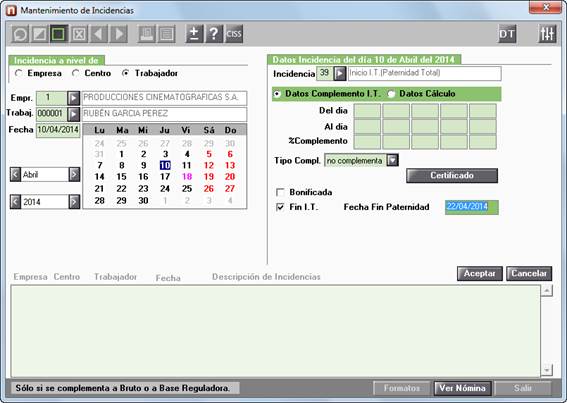This screenshot has width=567, height=403.
Task: Select day 18 in the calendar
Action: 187,177
